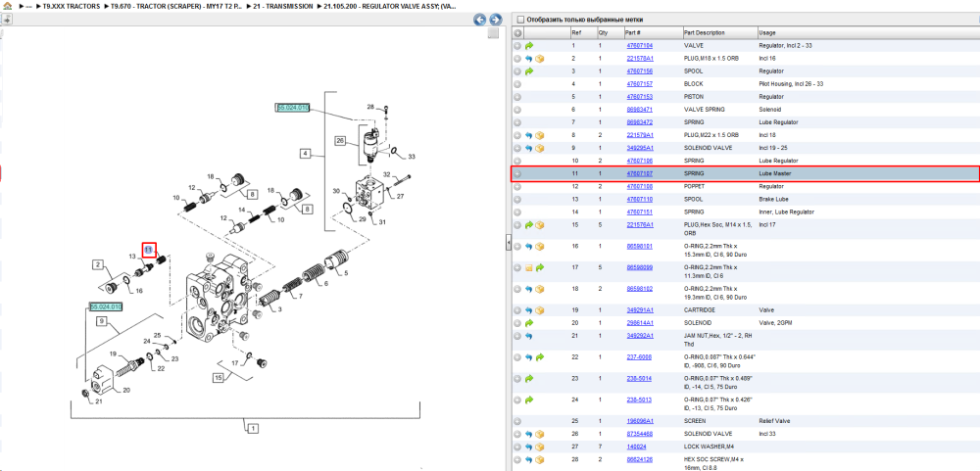Sort by Usage column header
Screen dimensions: 980x471
767,33
